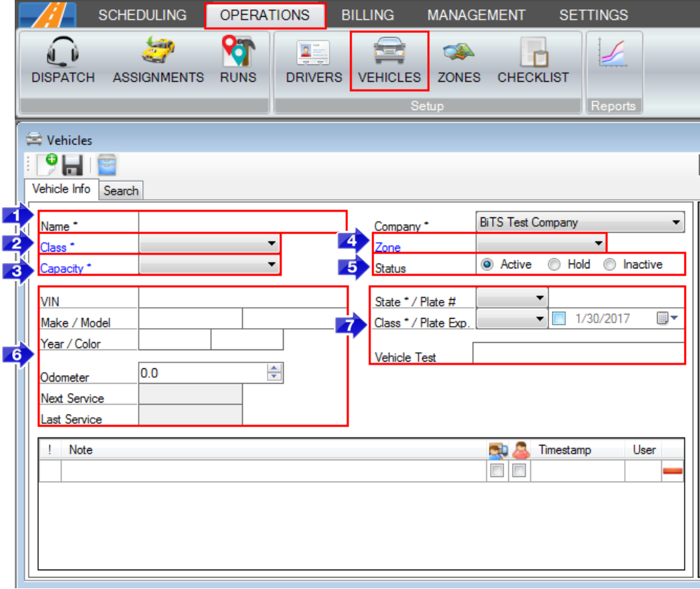Image resolution: width=700 pixels, height=589 pixels.
Task: Click the VIN input field
Action: [241, 299]
